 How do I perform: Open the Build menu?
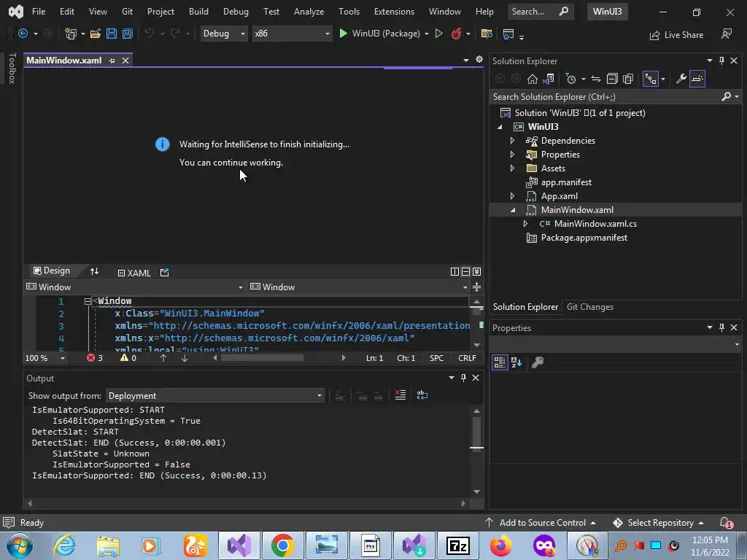[198, 12]
